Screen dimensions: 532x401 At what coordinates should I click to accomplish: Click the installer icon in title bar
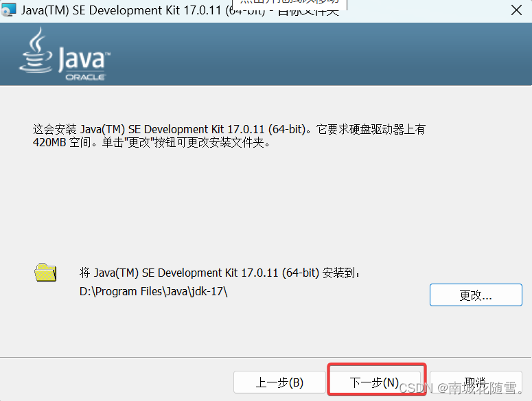(8, 10)
